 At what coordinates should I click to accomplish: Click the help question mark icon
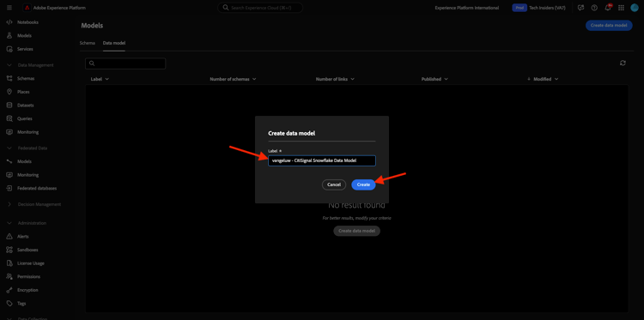(x=594, y=8)
